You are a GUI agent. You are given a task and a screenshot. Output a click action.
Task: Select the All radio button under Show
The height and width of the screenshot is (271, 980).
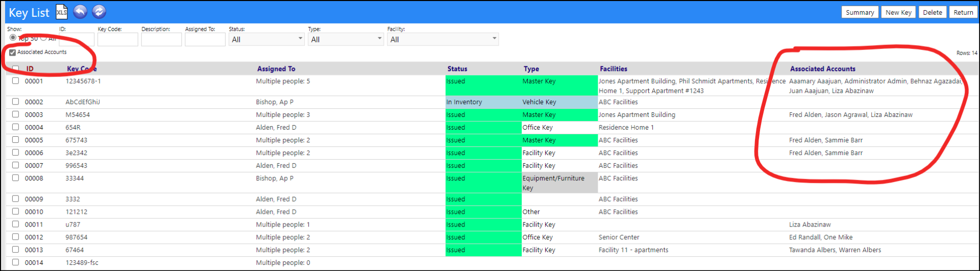[x=43, y=38]
